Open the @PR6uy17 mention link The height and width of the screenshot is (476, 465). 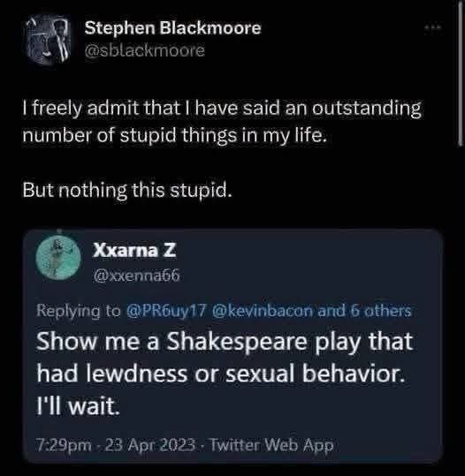tap(166, 311)
